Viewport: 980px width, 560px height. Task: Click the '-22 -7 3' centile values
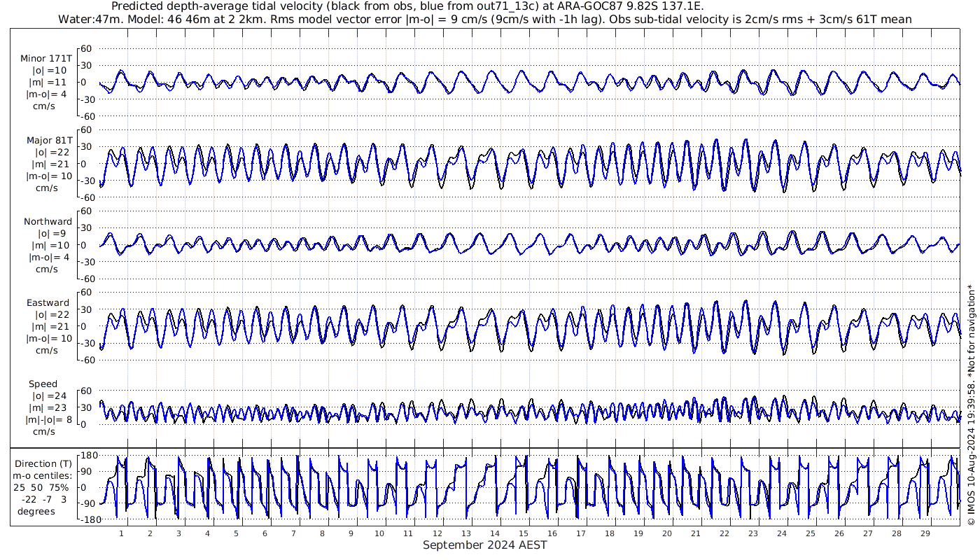[43, 500]
